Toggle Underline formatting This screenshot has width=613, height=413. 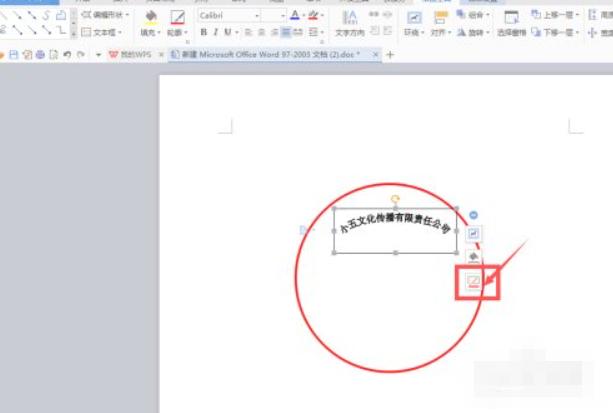click(x=227, y=33)
